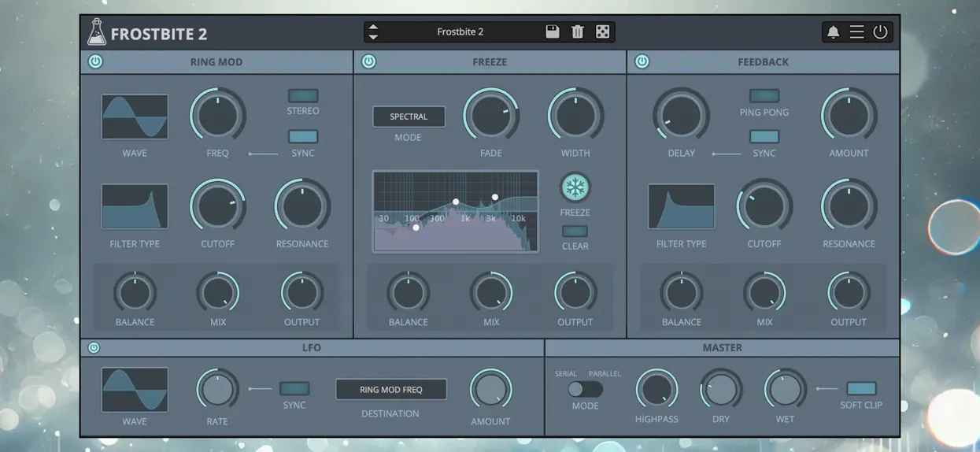Image resolution: width=980 pixels, height=452 pixels.
Task: Select the lowest spectrum node near 100
Action: click(x=416, y=228)
